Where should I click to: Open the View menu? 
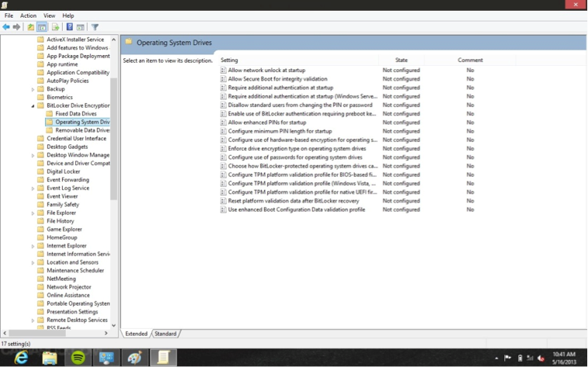(x=49, y=16)
